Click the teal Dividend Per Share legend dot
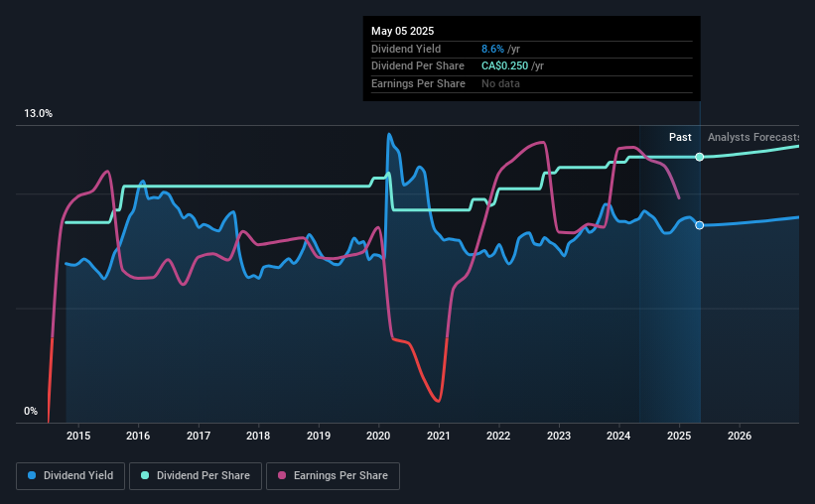Screen dimensions: 815x504 [x=145, y=475]
